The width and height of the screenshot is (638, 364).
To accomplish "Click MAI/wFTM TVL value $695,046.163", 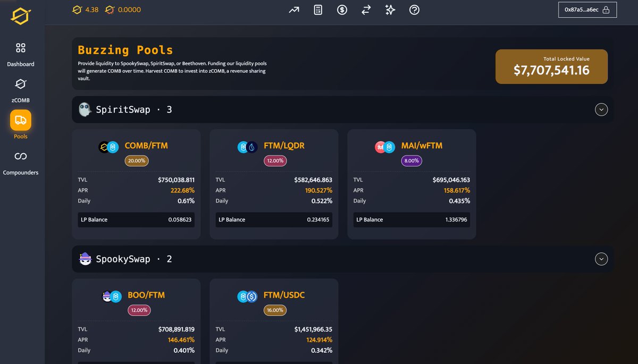I will 451,180.
